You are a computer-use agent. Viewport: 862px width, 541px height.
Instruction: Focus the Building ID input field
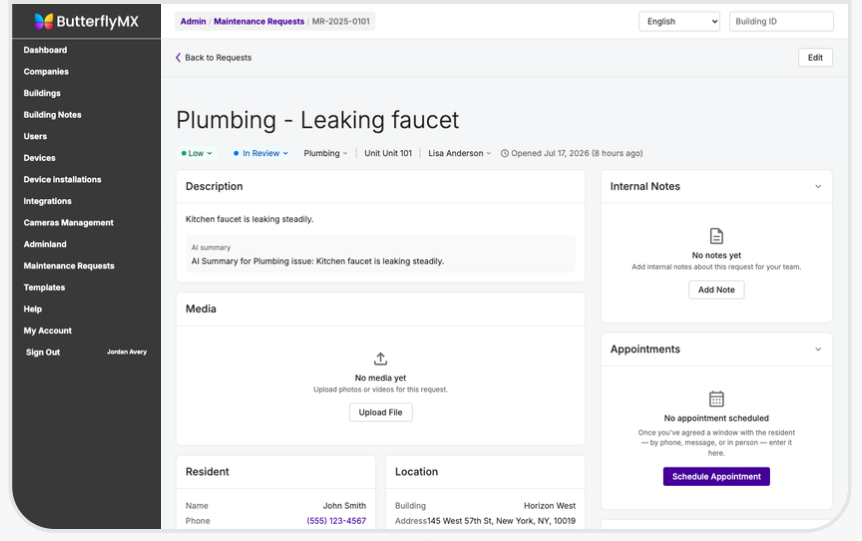[x=781, y=21]
